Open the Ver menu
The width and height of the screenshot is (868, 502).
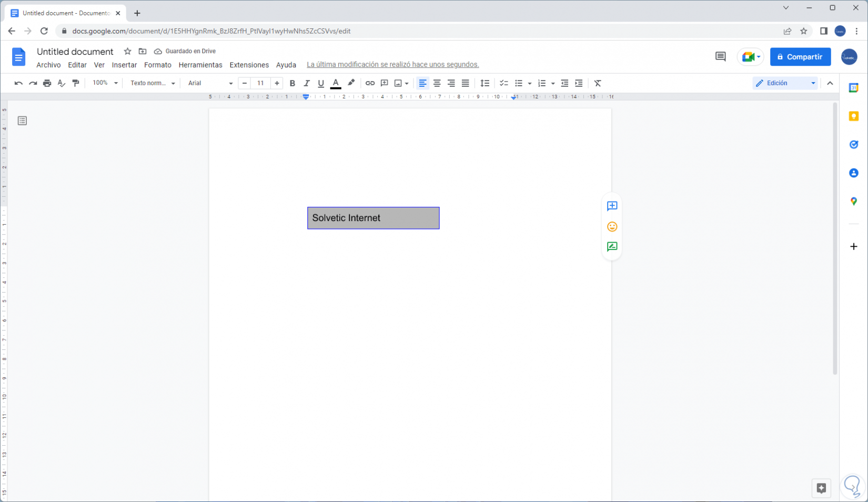point(99,65)
